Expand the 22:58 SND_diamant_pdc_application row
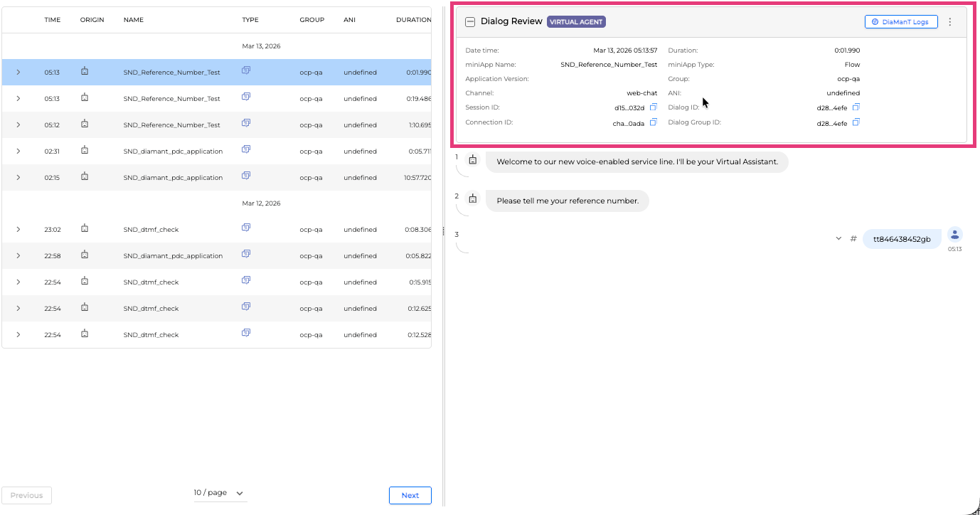This screenshot has width=980, height=515. [x=18, y=256]
